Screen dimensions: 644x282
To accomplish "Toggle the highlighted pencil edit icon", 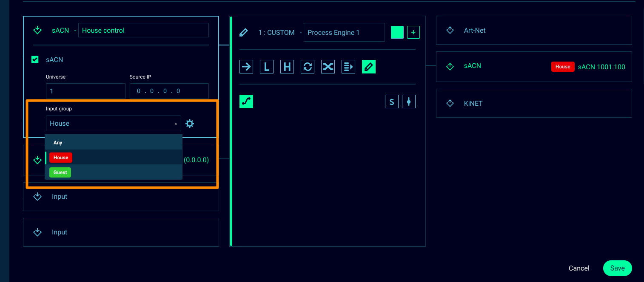I will [369, 67].
